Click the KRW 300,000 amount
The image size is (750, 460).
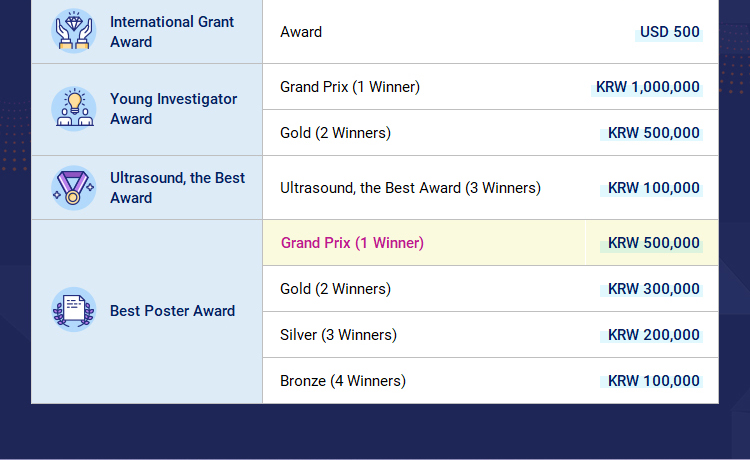[653, 289]
